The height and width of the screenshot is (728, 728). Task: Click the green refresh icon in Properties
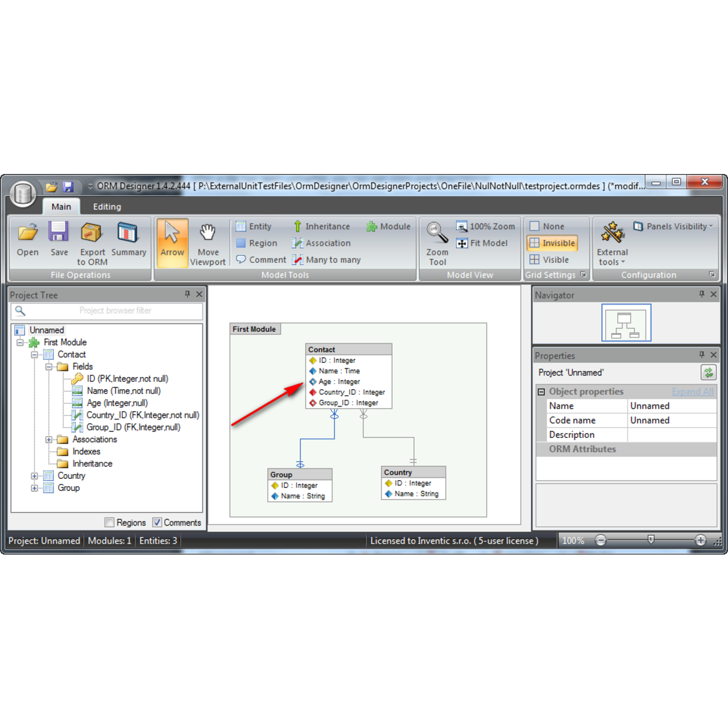pyautogui.click(x=708, y=373)
